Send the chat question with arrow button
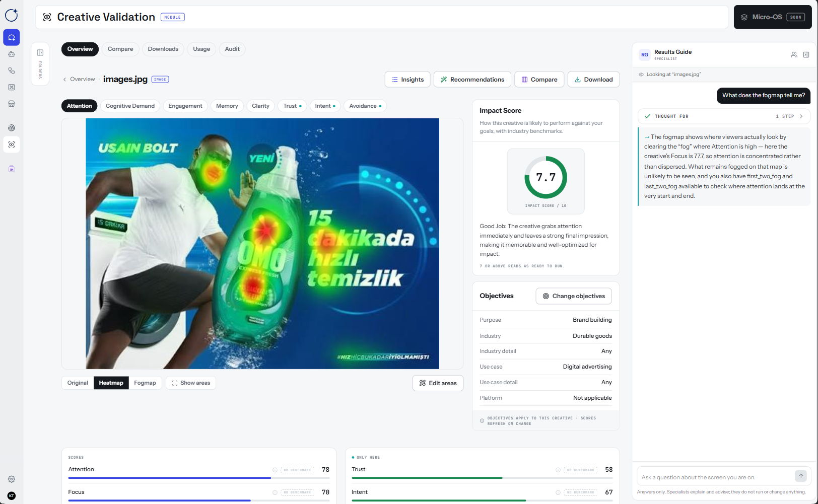This screenshot has height=504, width=818. [801, 476]
